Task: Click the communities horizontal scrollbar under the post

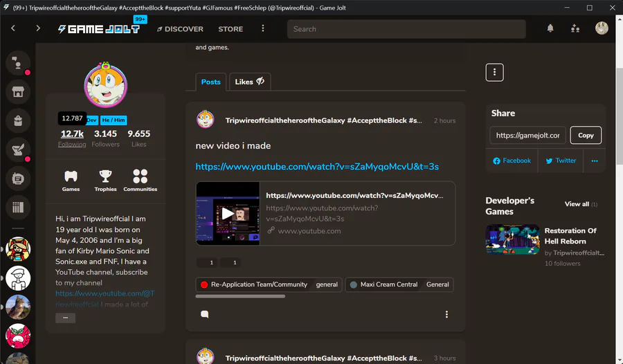Action: tap(240, 296)
